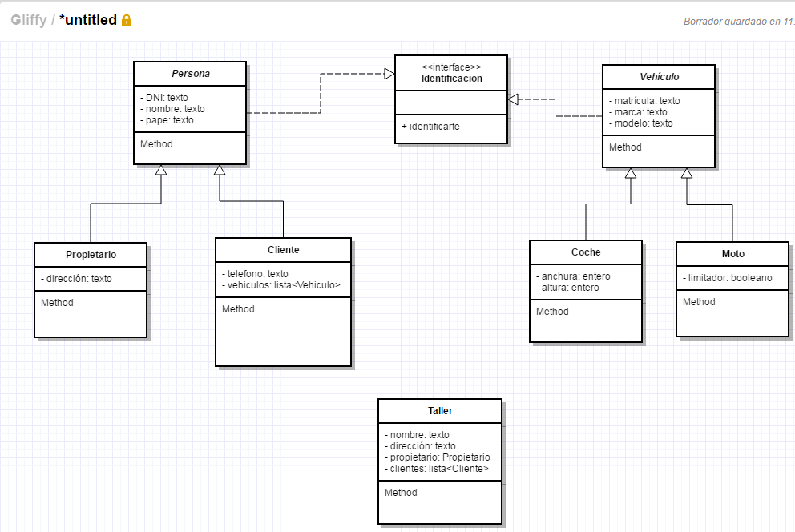
Task: Select the '- propietario: Propietario' attribute
Action: click(x=437, y=457)
